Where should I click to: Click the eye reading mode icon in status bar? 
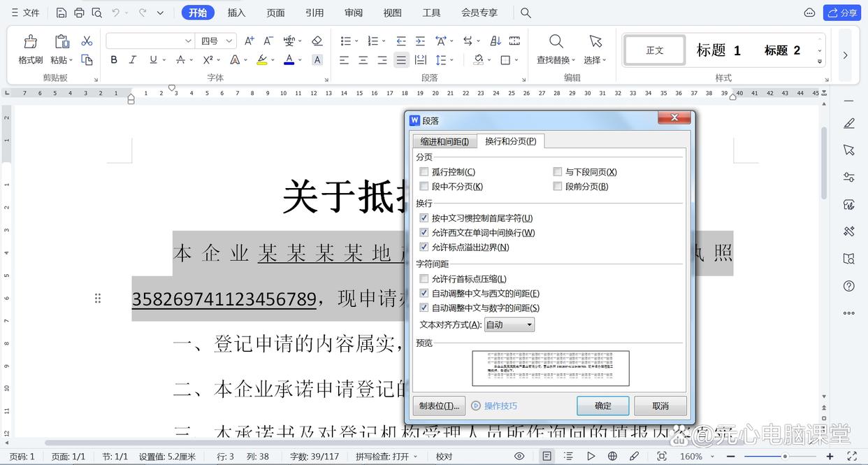click(x=519, y=456)
